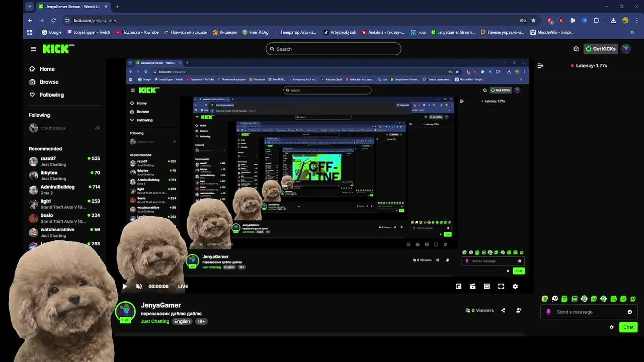
Task: Bookmark this page with star
Action: pyautogui.click(x=533, y=20)
